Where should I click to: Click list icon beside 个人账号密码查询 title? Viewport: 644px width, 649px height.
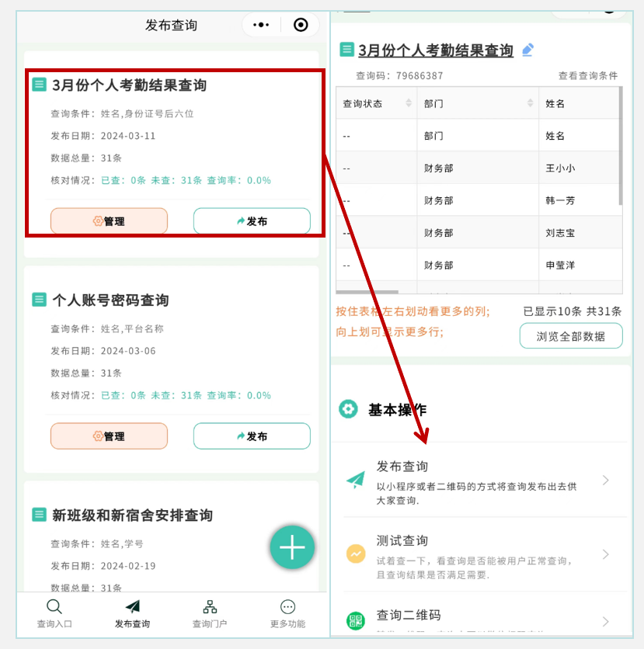(x=40, y=300)
